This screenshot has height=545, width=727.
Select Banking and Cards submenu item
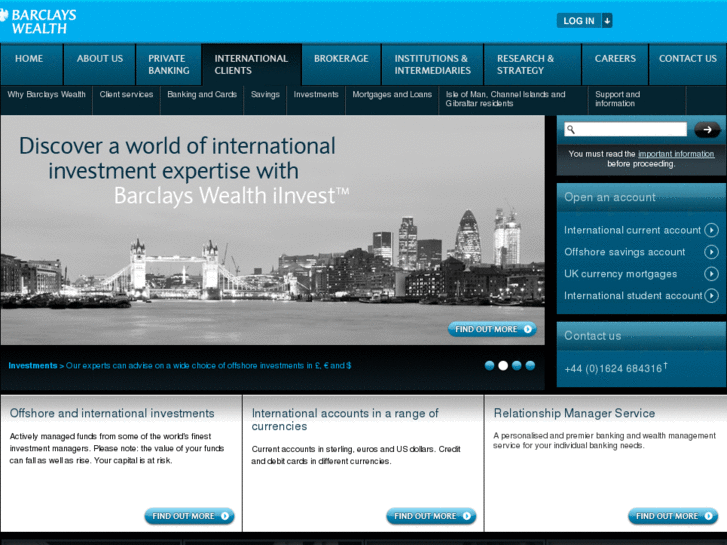202,95
